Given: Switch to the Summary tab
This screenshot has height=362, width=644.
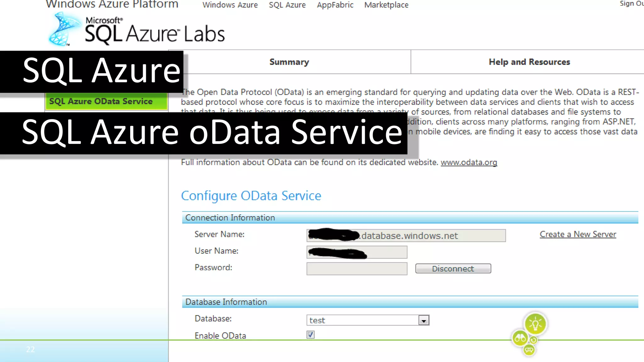Looking at the screenshot, I should [x=289, y=62].
